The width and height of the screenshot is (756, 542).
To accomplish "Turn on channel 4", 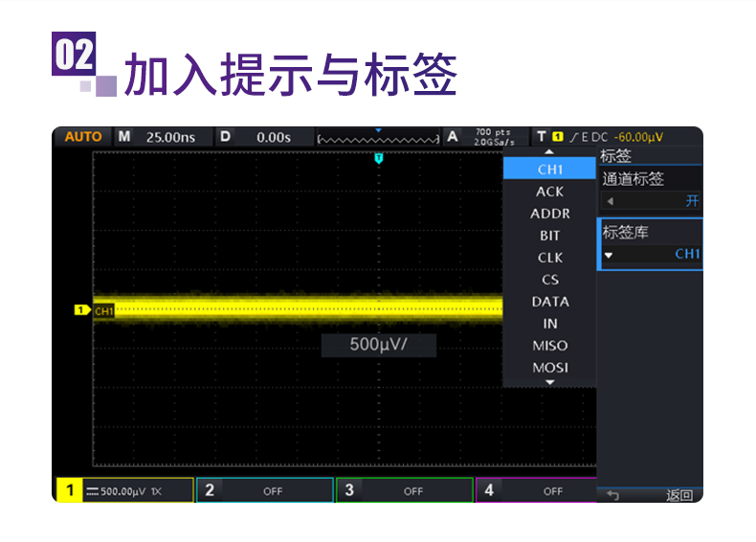I will [536, 490].
